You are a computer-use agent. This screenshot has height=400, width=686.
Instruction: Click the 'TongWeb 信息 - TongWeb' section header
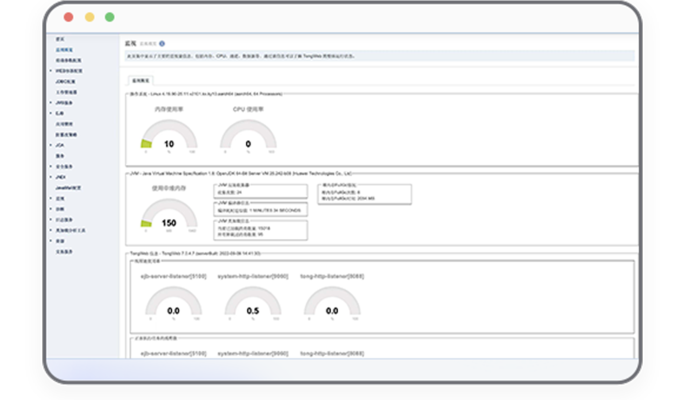pyautogui.click(x=195, y=253)
